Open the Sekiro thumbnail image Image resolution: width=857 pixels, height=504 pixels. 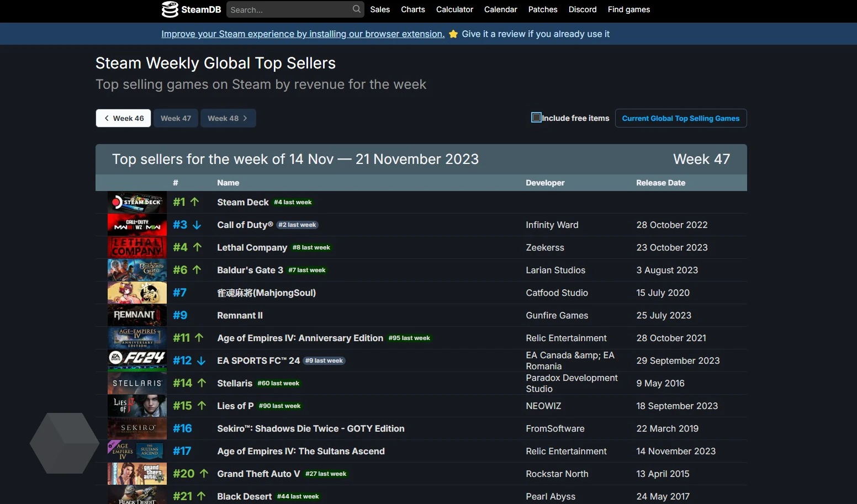pyautogui.click(x=137, y=428)
